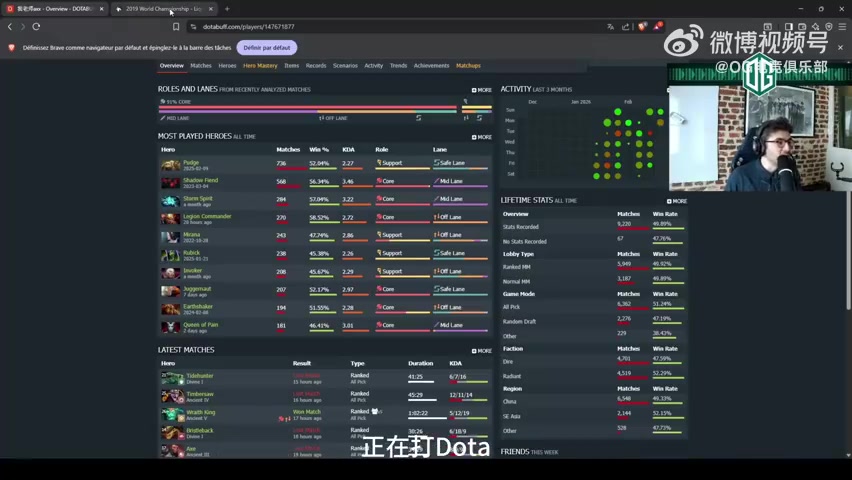Click Legion Commander hero portrait
This screenshot has width=852, height=480.
click(x=170, y=219)
